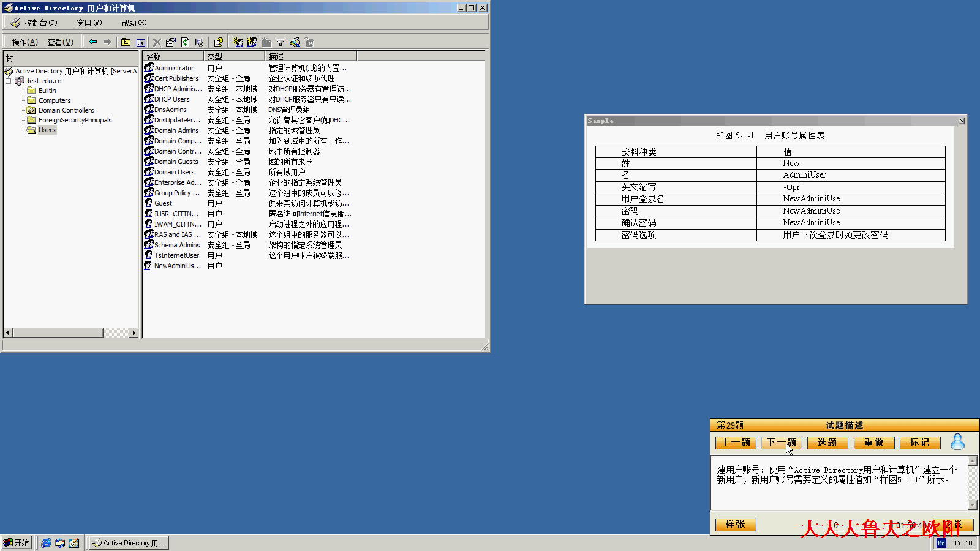Click the 样张 button

pos(736,525)
